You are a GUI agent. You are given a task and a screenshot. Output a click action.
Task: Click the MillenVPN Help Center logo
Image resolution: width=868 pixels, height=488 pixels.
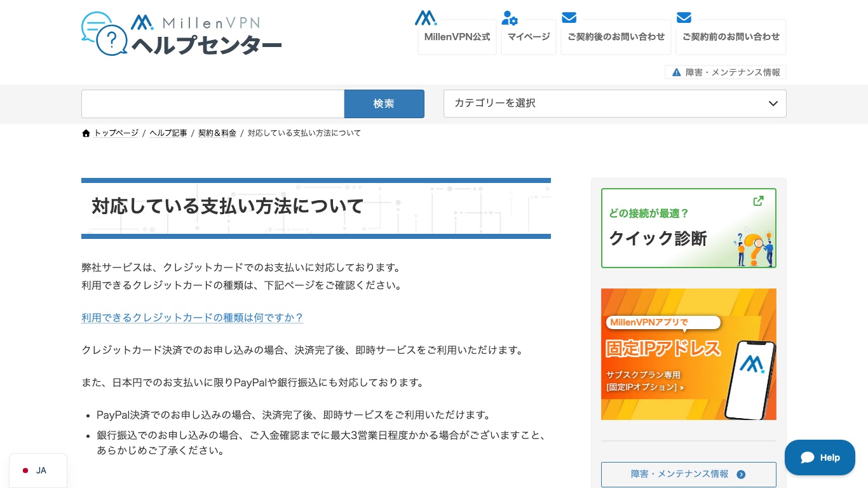(182, 34)
